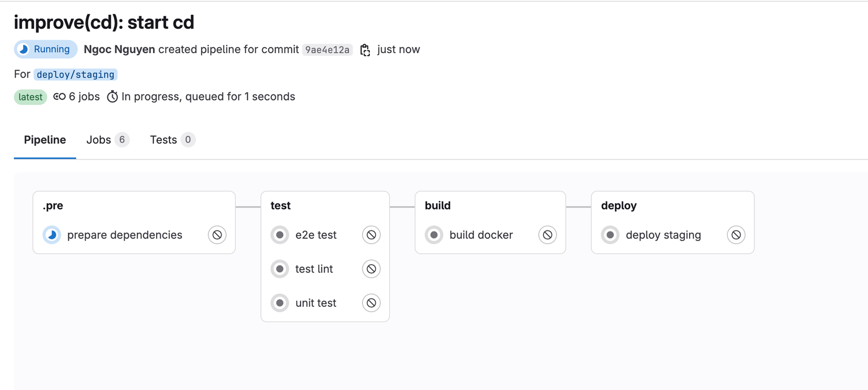Screen dimensions: 868x390
Task: Cancel the build docker job
Action: coord(547,235)
